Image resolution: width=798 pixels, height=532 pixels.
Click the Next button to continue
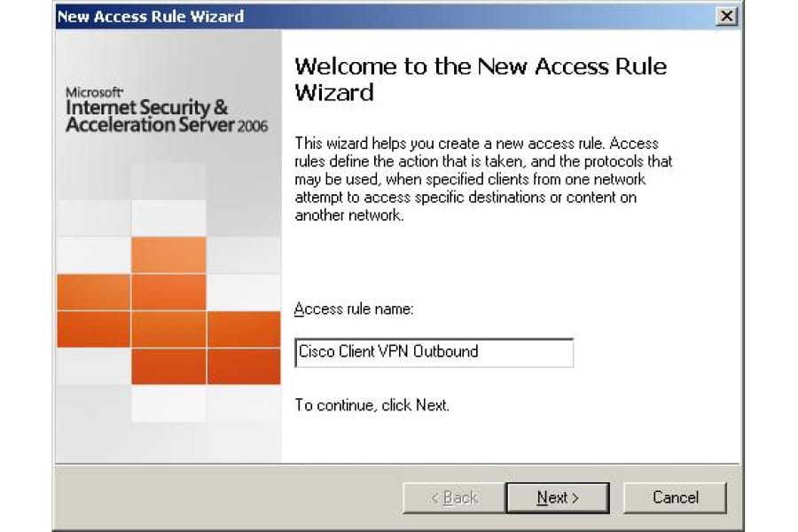558,497
